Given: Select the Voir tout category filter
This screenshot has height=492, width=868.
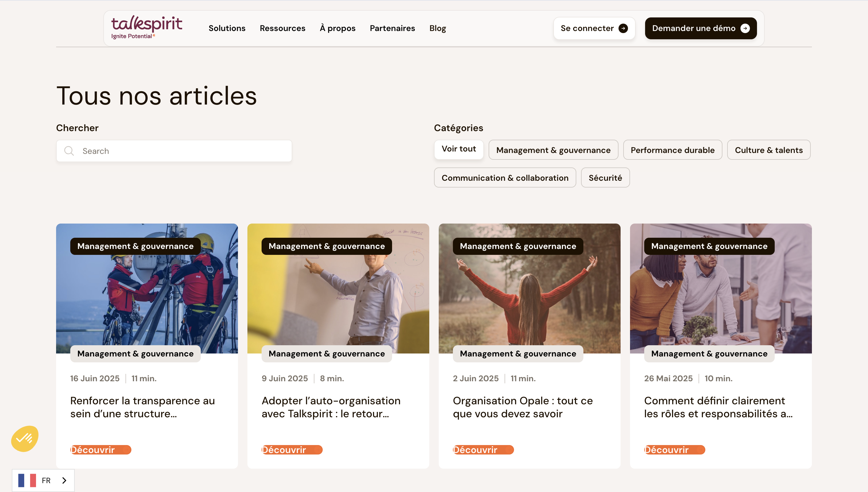Looking at the screenshot, I should click(x=459, y=149).
